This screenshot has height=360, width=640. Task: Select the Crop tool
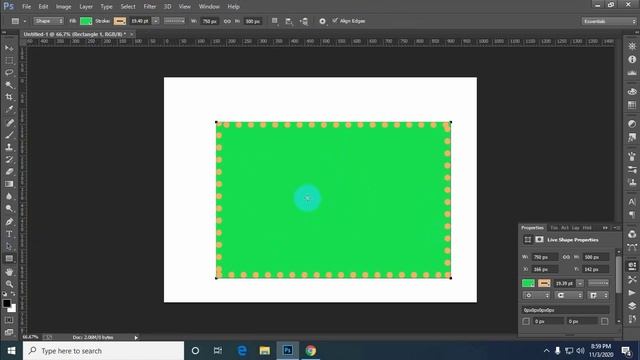point(9,97)
